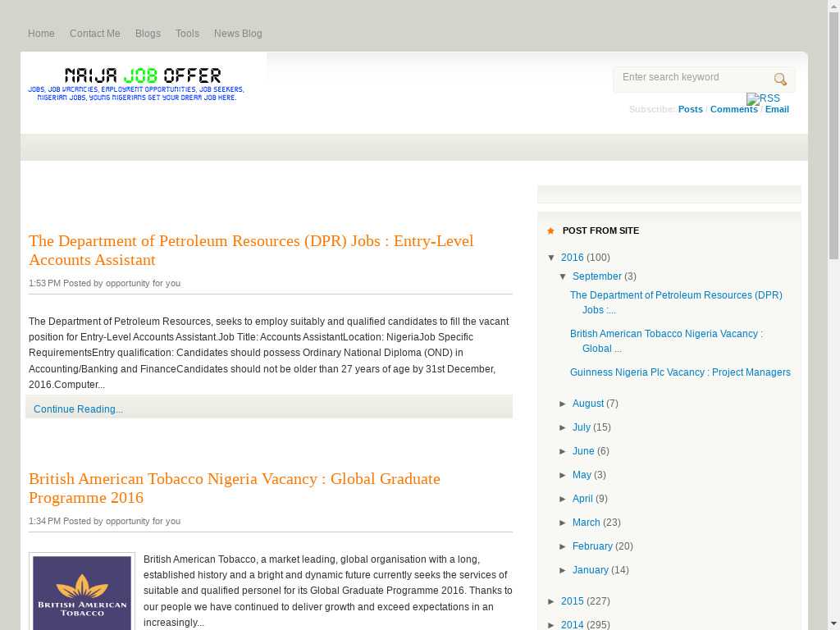Expand the July archive month
Viewport: 840px width, 630px height.
(x=563, y=427)
